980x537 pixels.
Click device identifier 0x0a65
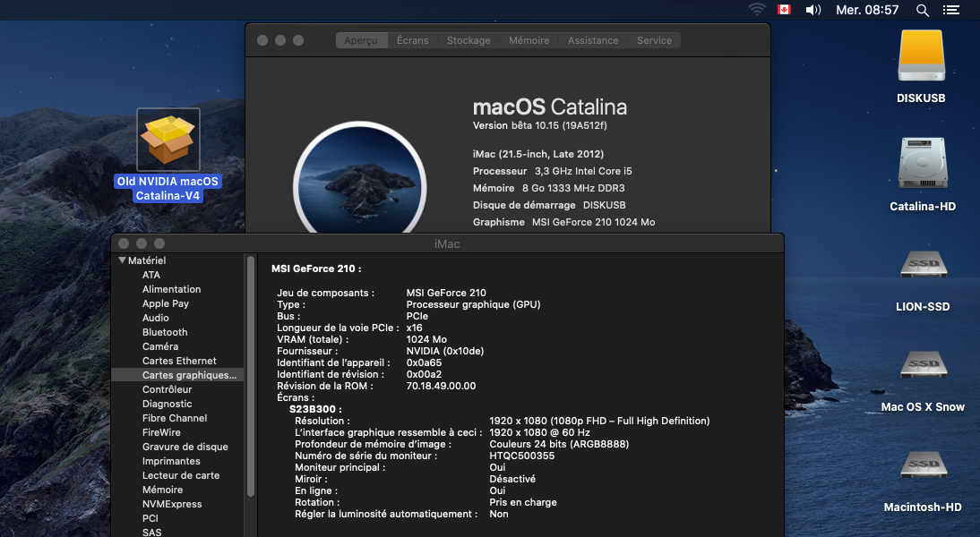(x=424, y=362)
